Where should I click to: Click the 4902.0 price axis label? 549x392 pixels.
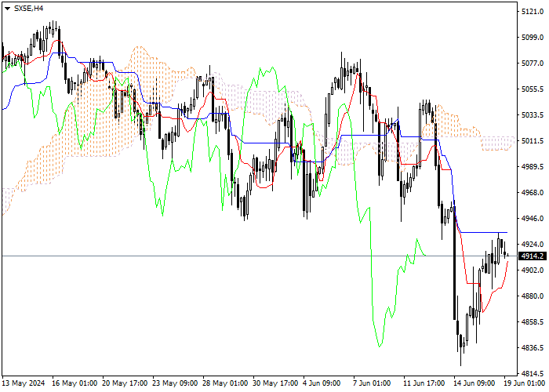(533, 270)
